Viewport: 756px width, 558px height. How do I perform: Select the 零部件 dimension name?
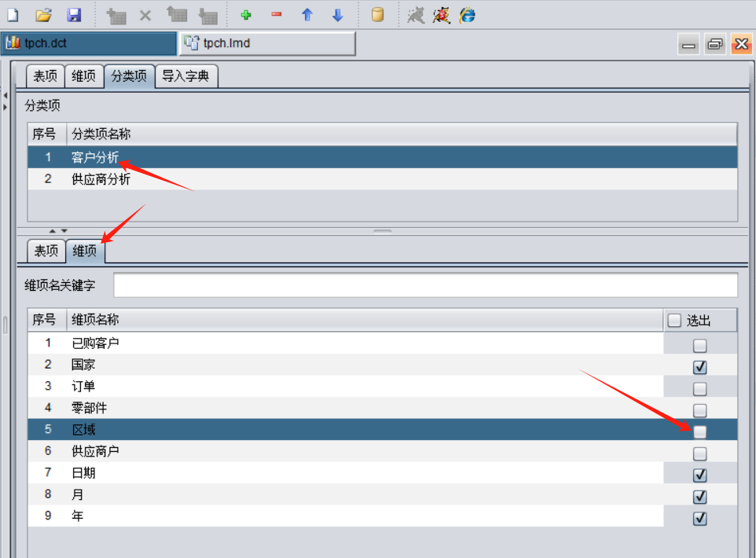click(x=90, y=408)
